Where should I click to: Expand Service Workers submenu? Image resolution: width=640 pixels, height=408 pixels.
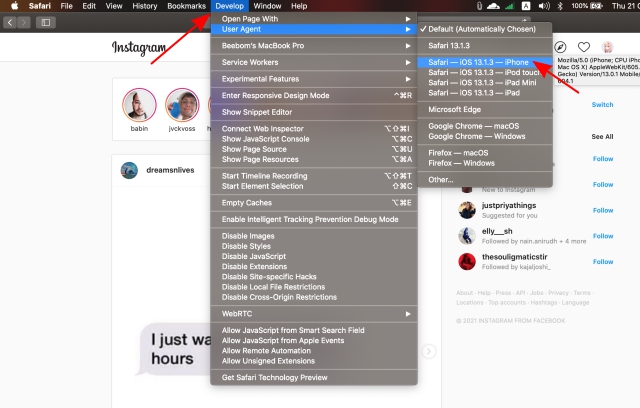point(313,62)
